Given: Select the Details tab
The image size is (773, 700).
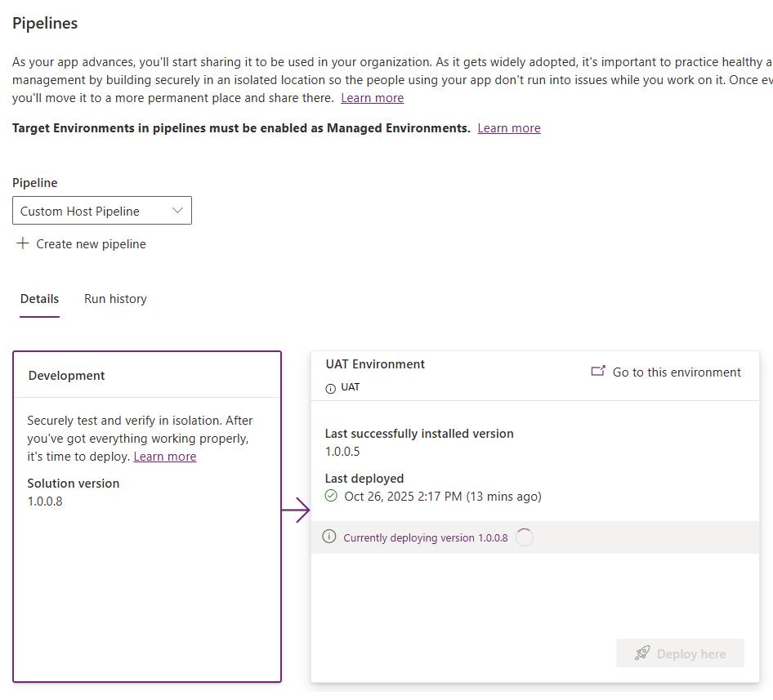Looking at the screenshot, I should 39,299.
